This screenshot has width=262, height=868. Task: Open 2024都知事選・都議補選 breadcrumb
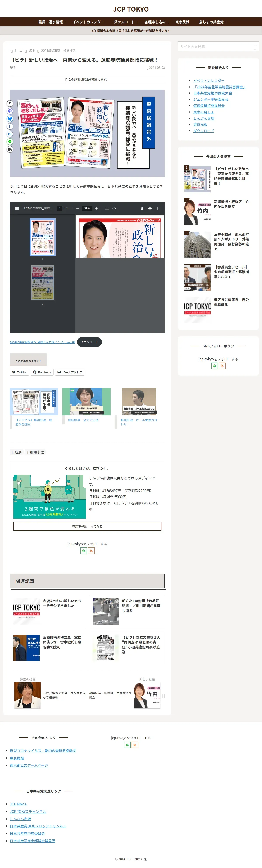tap(58, 51)
